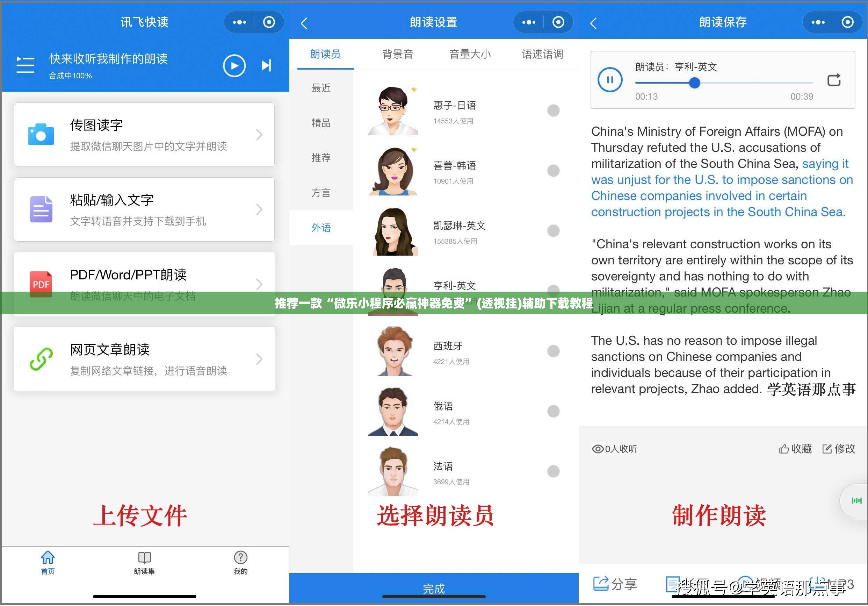868x606 pixels.
Task: Click the 收藏 thumbs-up button
Action: click(795, 449)
